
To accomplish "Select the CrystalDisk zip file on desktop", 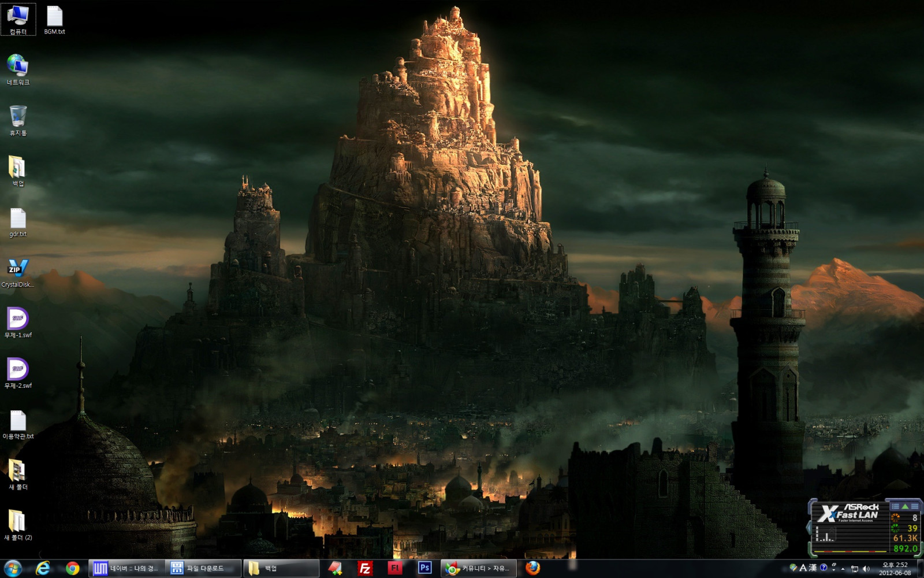I will (x=18, y=273).
